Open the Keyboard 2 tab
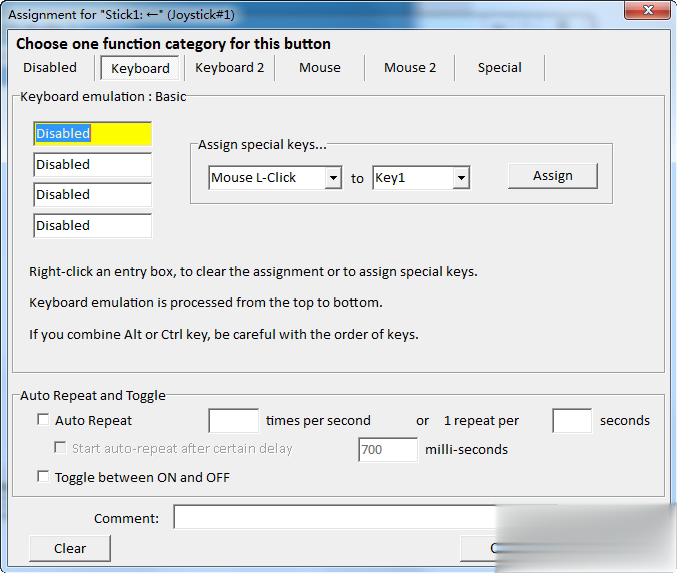 click(x=230, y=68)
